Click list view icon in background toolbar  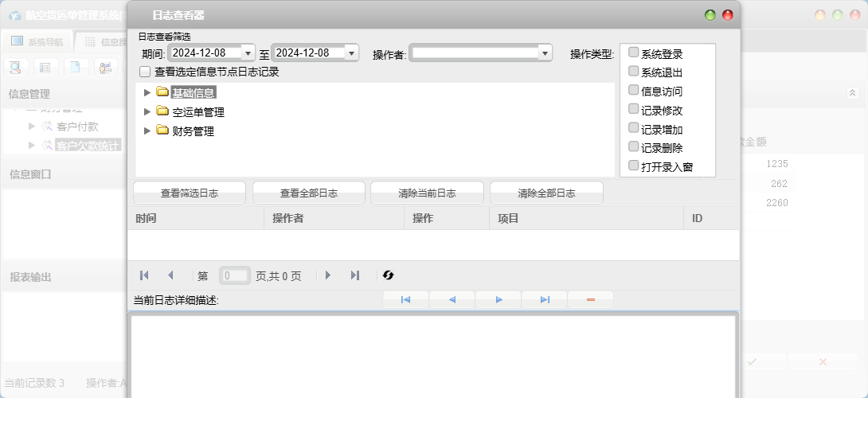point(45,68)
